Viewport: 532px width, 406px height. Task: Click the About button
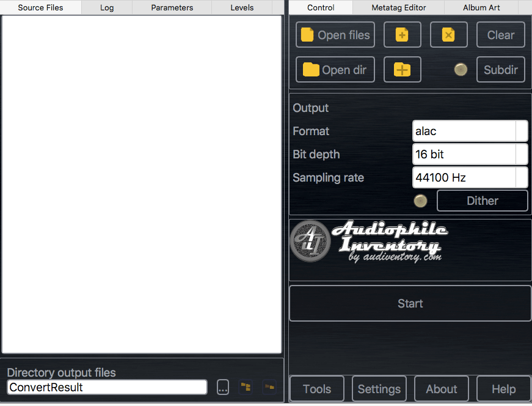pos(442,389)
